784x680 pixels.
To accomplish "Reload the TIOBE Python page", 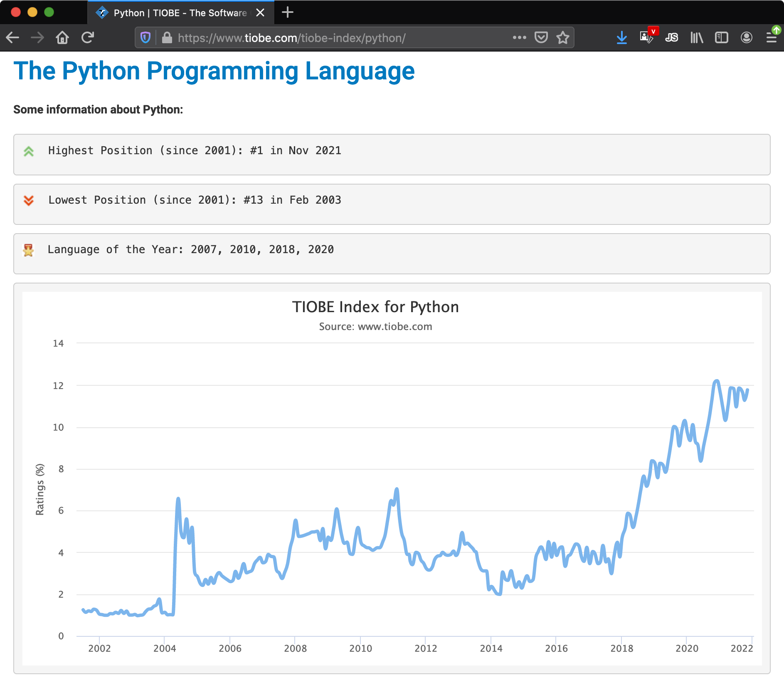I will (88, 38).
